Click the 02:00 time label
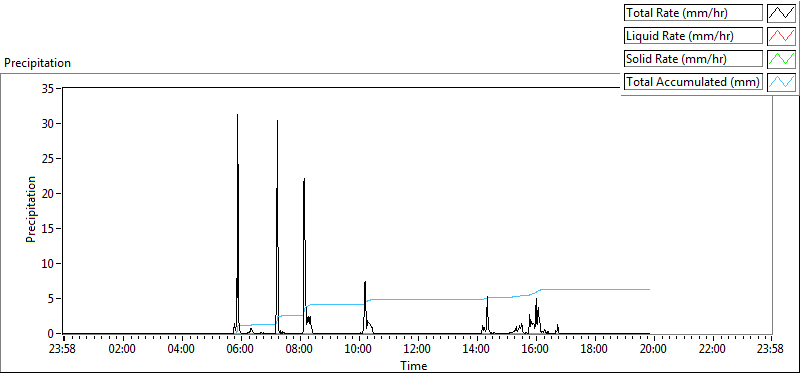The height and width of the screenshot is (373, 800). (x=122, y=350)
